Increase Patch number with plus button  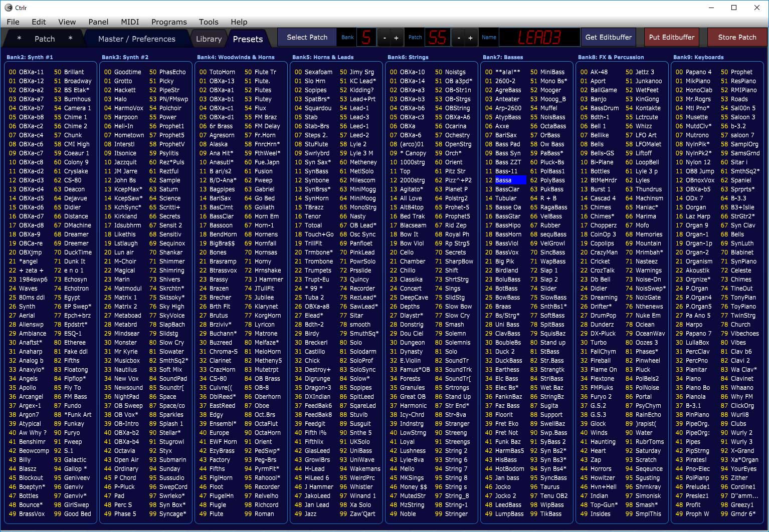coord(470,38)
